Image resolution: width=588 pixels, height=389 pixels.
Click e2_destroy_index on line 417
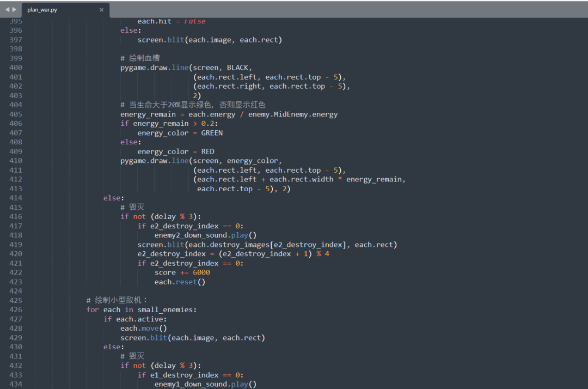(x=183, y=226)
